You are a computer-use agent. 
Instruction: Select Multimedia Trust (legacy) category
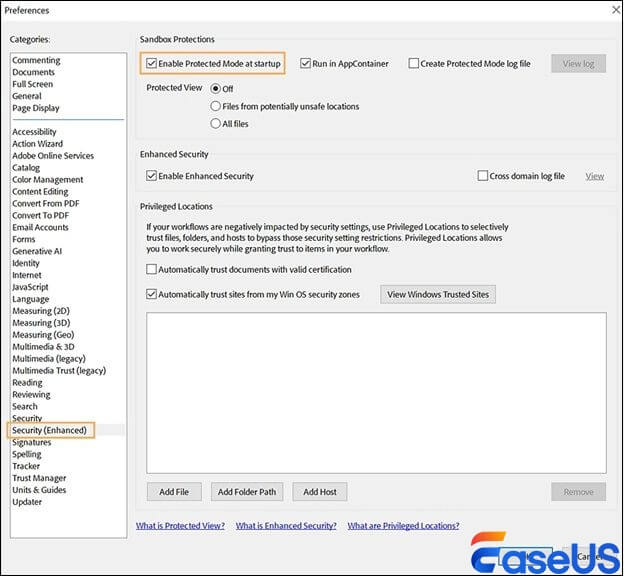pyautogui.click(x=59, y=371)
